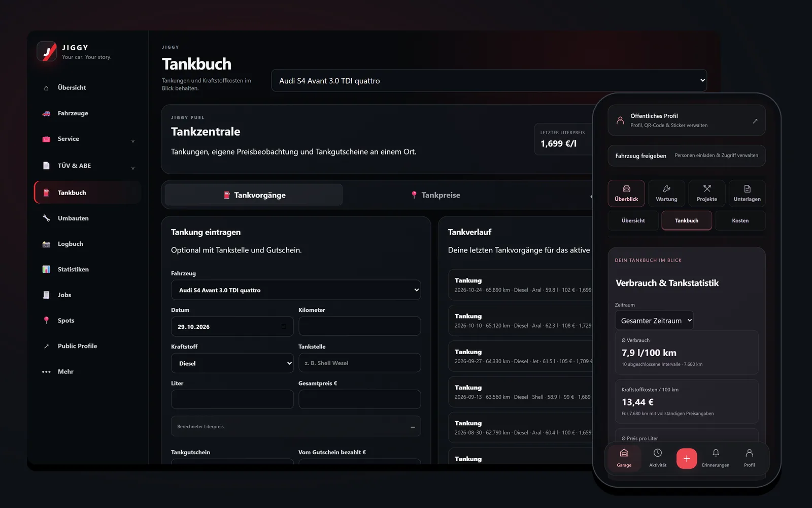The height and width of the screenshot is (508, 812).
Task: Click the Jobs clipboard icon
Action: pyautogui.click(x=46, y=295)
